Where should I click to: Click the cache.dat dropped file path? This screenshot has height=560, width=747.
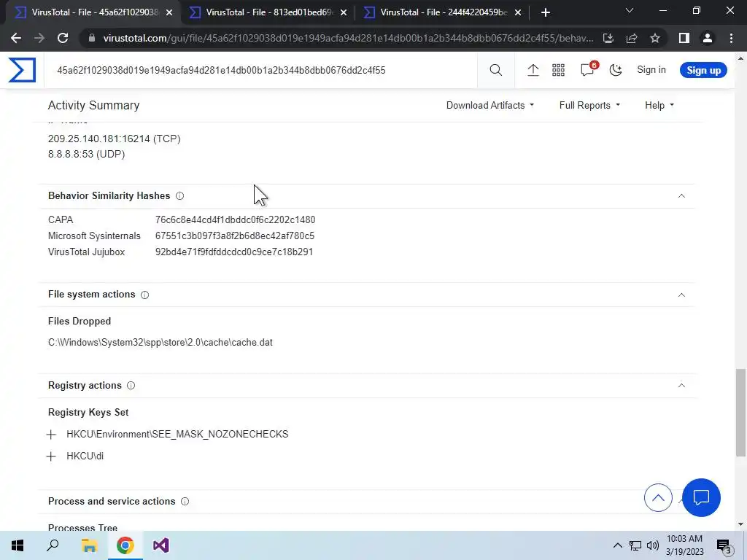click(160, 343)
